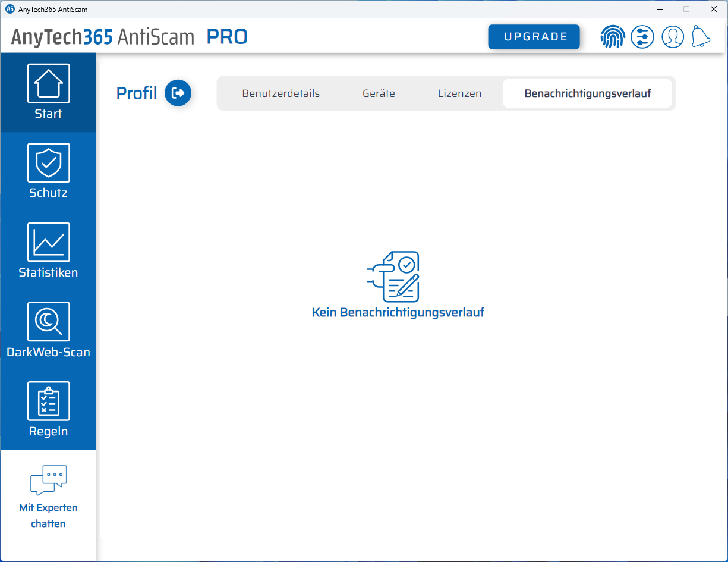Open the user profile icon
The height and width of the screenshot is (562, 728).
(x=673, y=36)
